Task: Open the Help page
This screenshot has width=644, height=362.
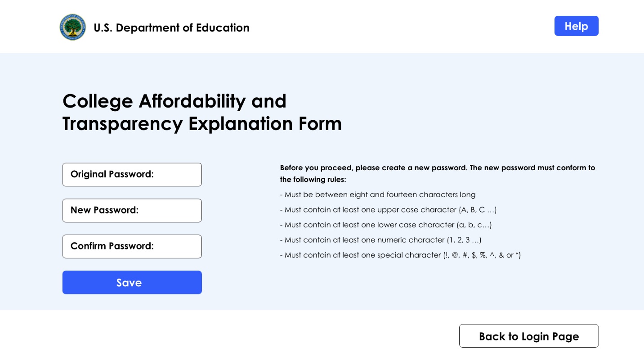Action: click(x=576, y=26)
